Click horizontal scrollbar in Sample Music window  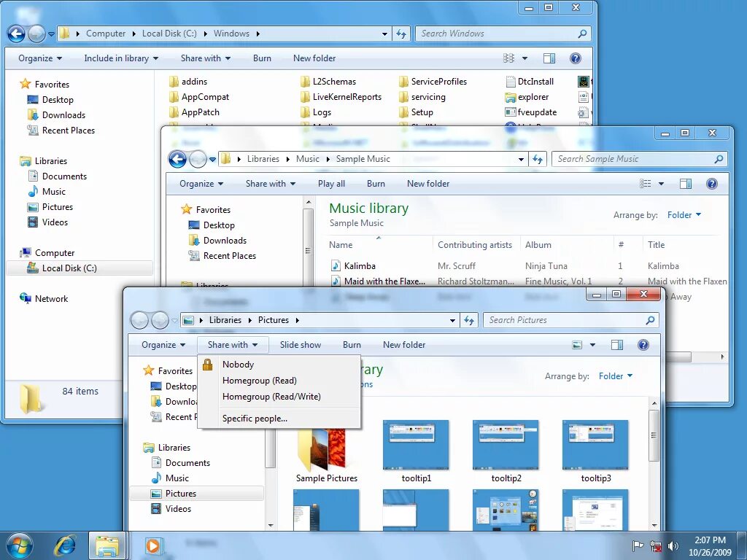point(678,357)
